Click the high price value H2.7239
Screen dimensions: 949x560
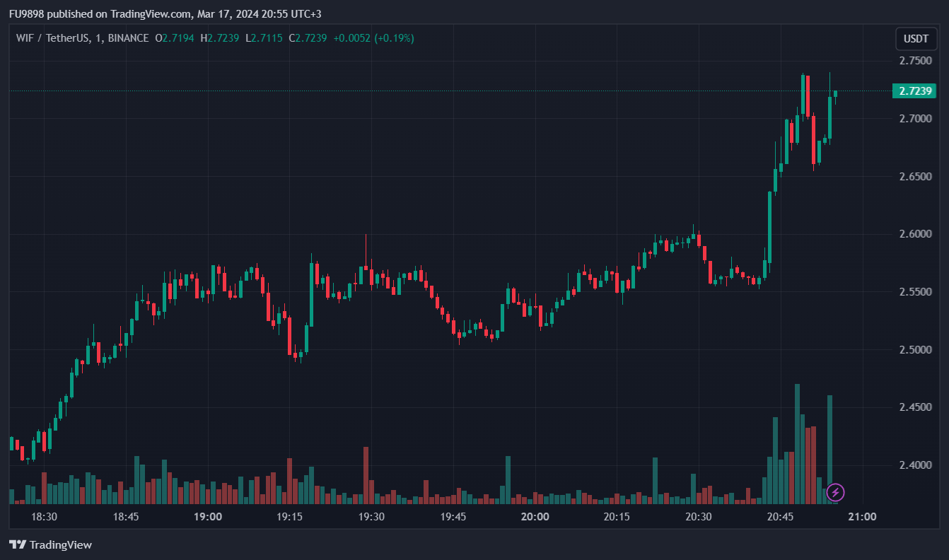coord(219,38)
